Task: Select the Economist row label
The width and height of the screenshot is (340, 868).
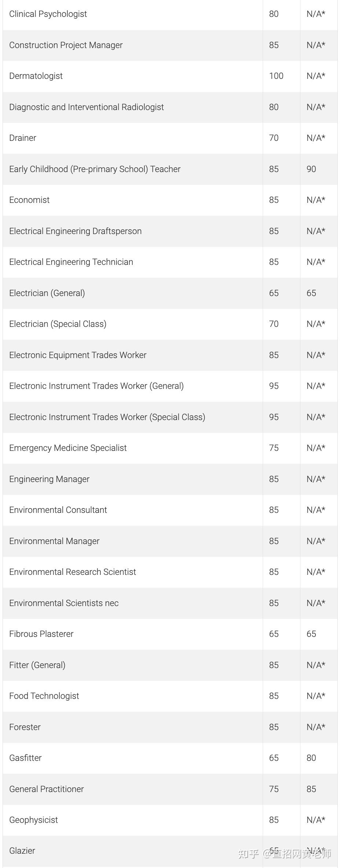Action: pyautogui.click(x=29, y=200)
